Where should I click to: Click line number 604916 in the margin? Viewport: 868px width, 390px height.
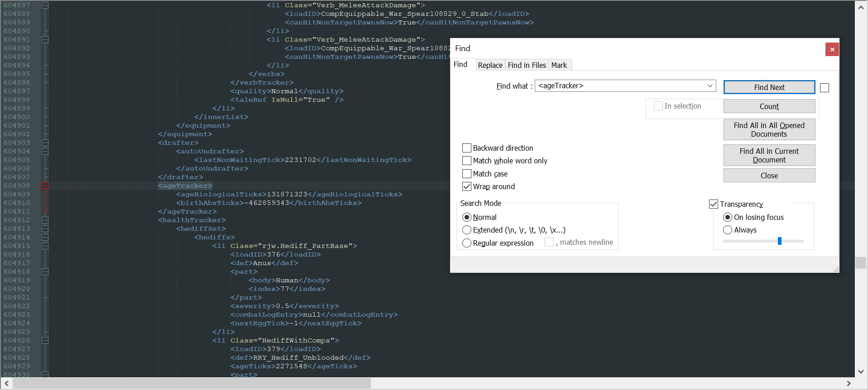[17, 254]
